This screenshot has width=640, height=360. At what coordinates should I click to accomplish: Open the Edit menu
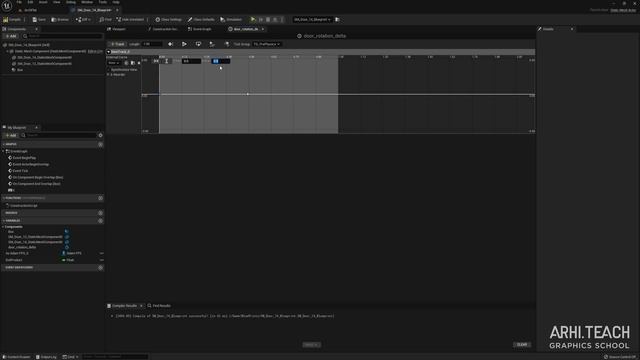30,2
